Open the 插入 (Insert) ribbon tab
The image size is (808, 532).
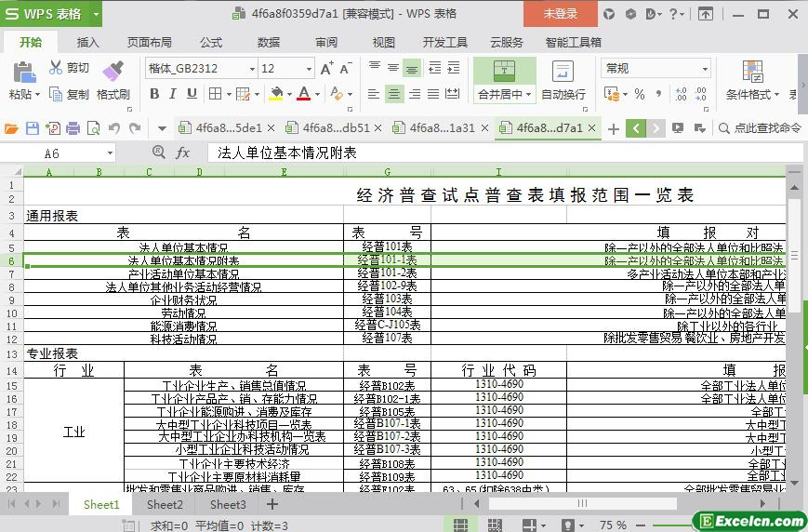[88, 42]
